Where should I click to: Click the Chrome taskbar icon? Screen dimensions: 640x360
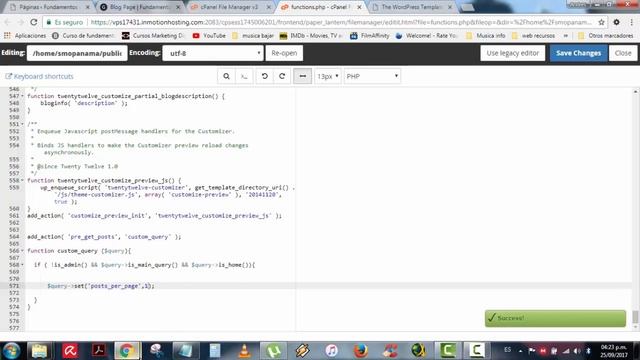pos(127,351)
